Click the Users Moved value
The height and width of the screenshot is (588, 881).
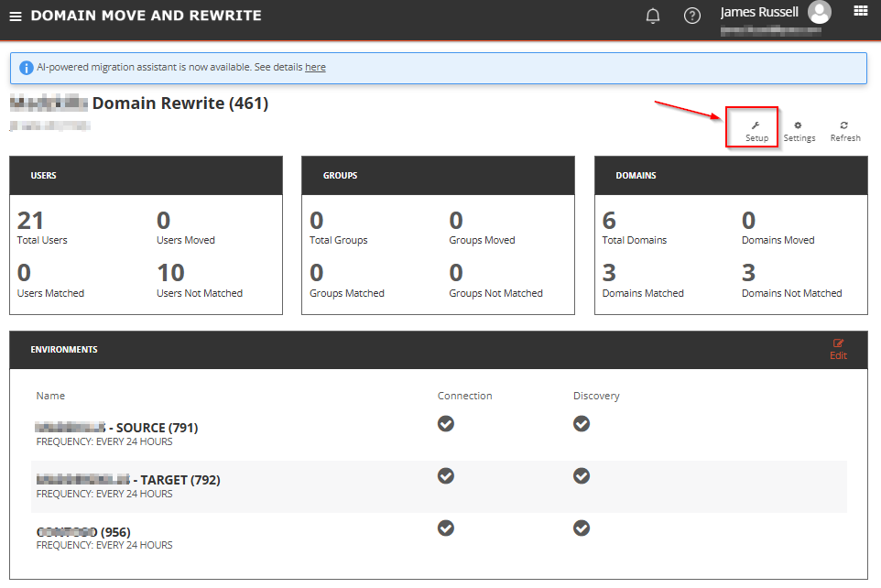164,221
